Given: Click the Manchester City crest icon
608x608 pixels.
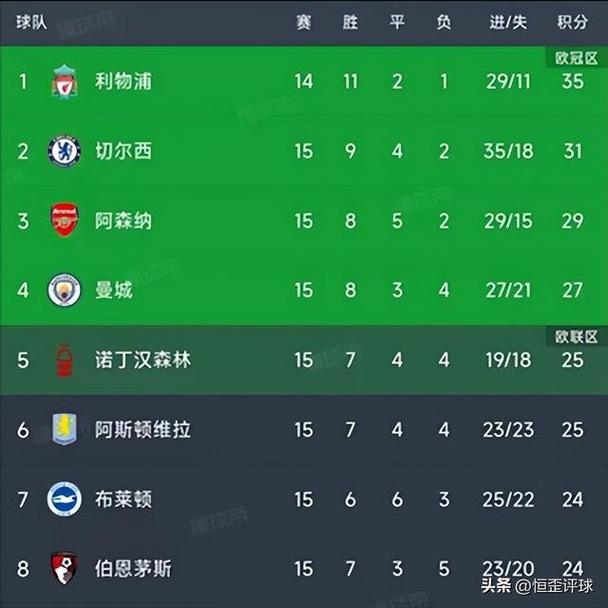Looking at the screenshot, I should point(65,290).
